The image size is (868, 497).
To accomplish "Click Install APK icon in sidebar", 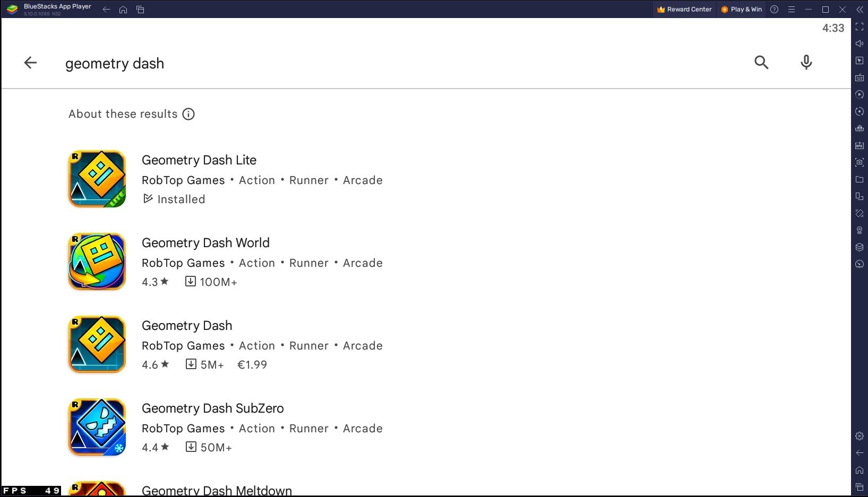I will [x=860, y=145].
